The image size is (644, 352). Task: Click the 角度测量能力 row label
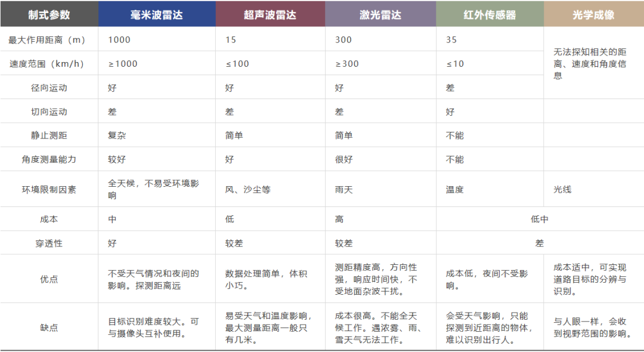49,159
